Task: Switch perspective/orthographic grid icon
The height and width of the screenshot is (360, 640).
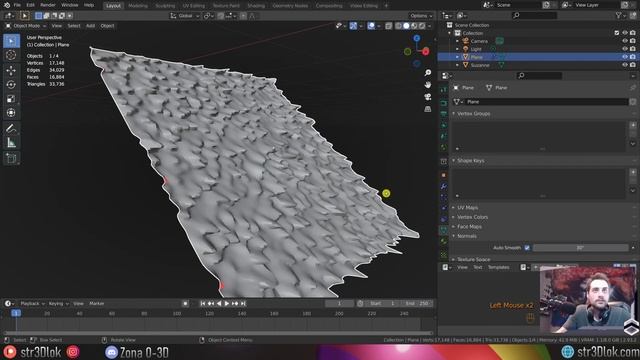Action: coord(427,109)
